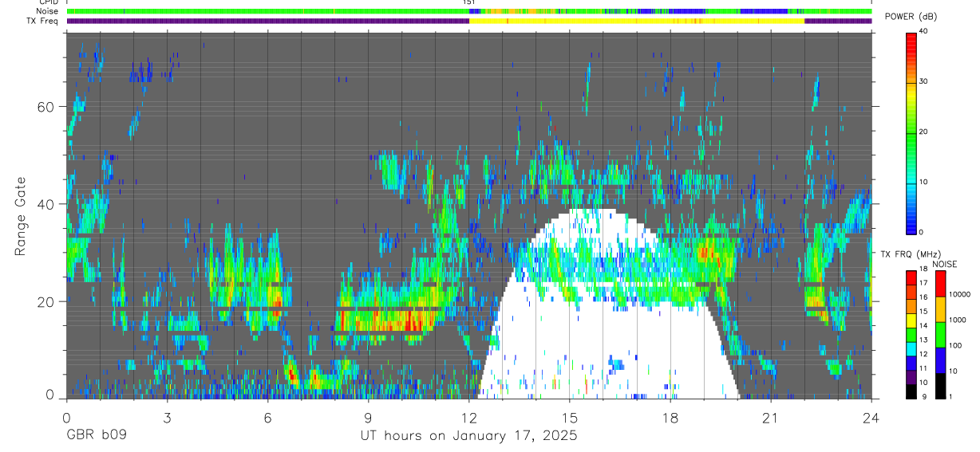This screenshot has height=452, width=980.
Task: Click the 'Noise' row label at top
Action: point(48,11)
